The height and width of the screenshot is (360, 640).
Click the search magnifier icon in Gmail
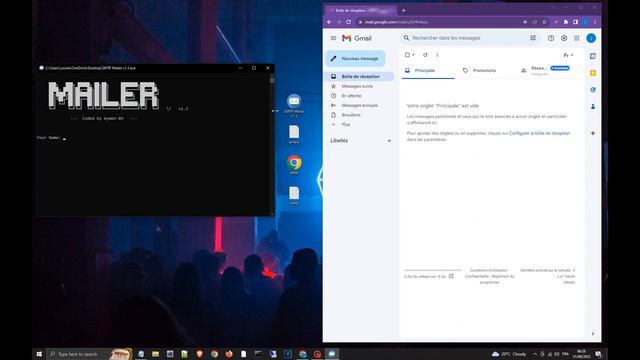click(x=406, y=38)
